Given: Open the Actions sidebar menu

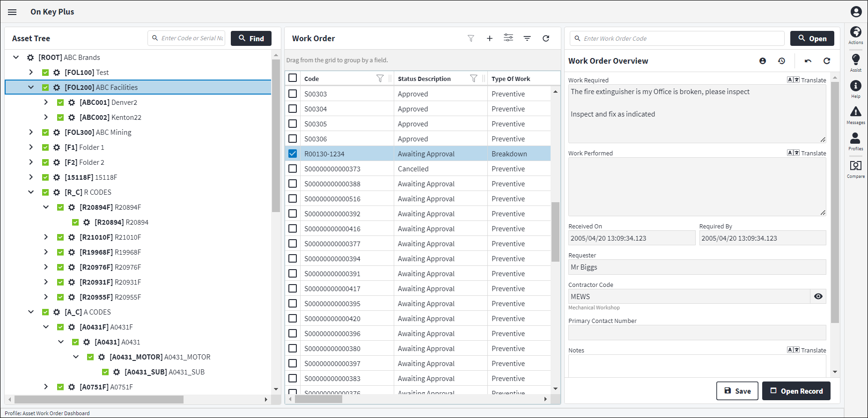Looking at the screenshot, I should (855, 35).
